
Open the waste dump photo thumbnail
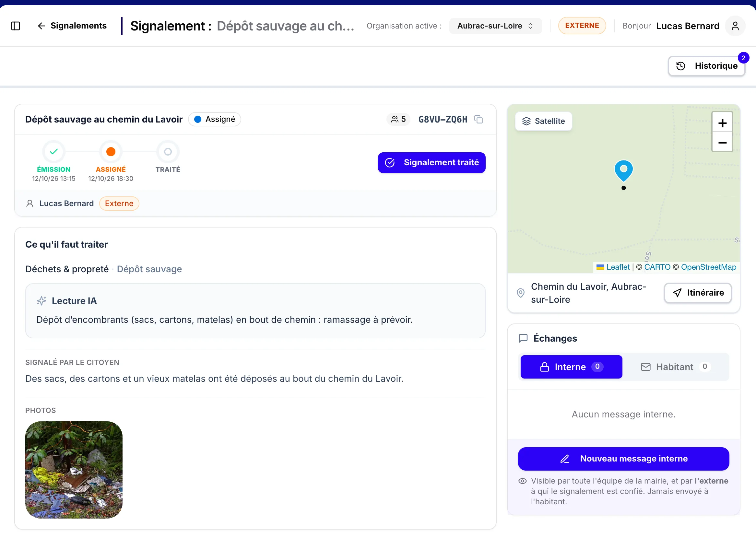(x=74, y=470)
